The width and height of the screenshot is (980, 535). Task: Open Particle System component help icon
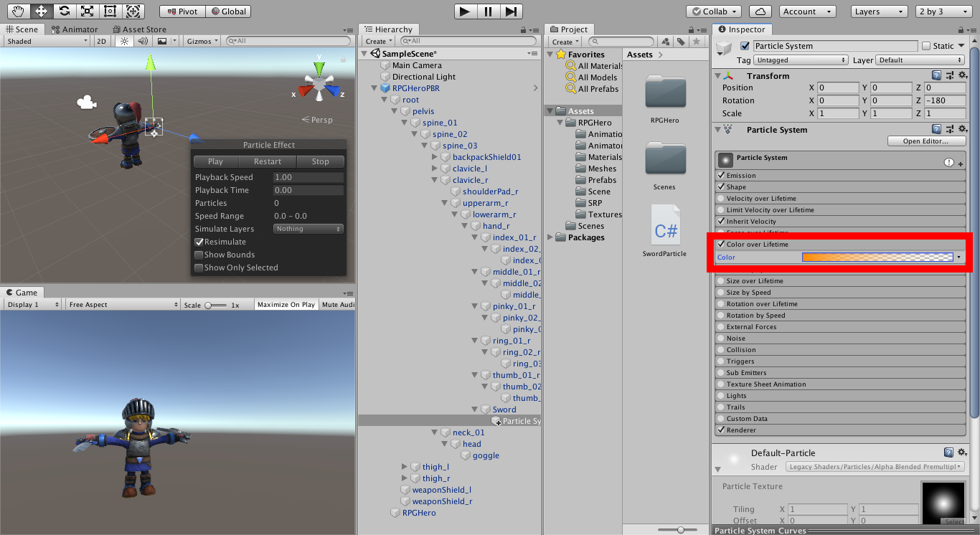[936, 129]
